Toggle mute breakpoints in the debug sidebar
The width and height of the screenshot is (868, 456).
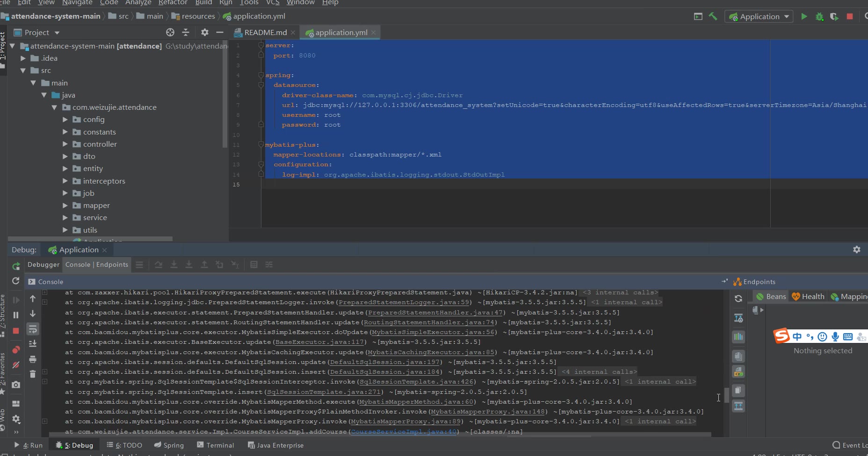click(x=16, y=365)
